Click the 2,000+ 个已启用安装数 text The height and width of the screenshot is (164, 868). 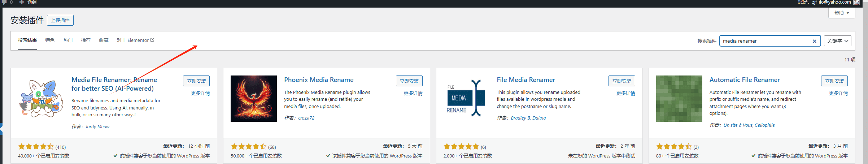467,156
